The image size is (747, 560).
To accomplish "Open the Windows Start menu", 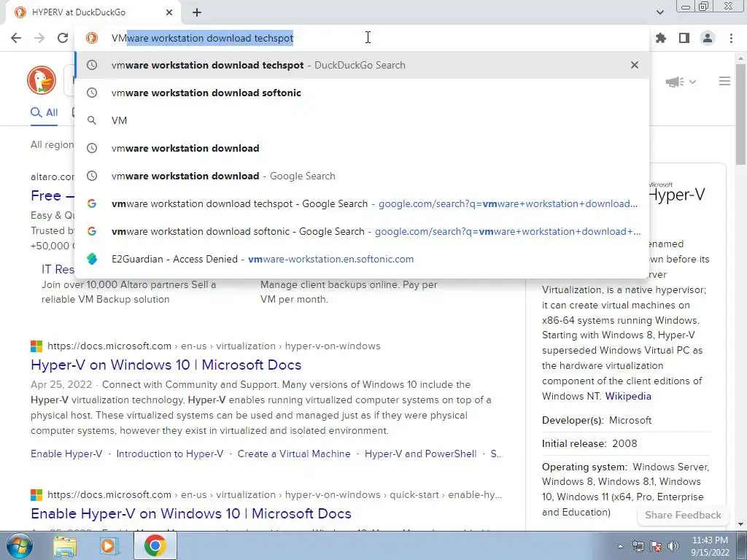I will click(19, 545).
